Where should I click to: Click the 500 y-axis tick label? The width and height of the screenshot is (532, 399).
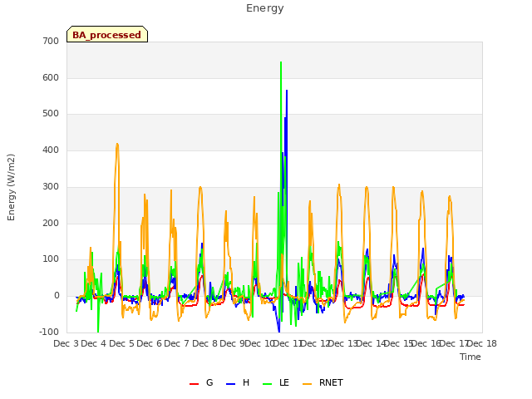(x=51, y=114)
